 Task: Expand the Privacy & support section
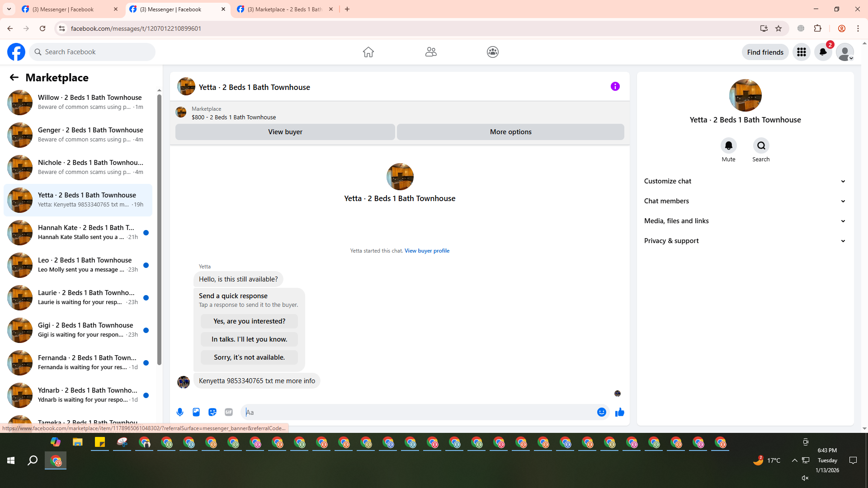click(745, 241)
